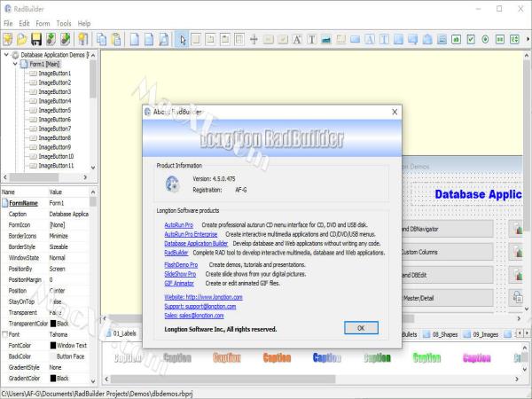Open the File menu
Image resolution: width=532 pixels, height=399 pixels.
tap(8, 23)
